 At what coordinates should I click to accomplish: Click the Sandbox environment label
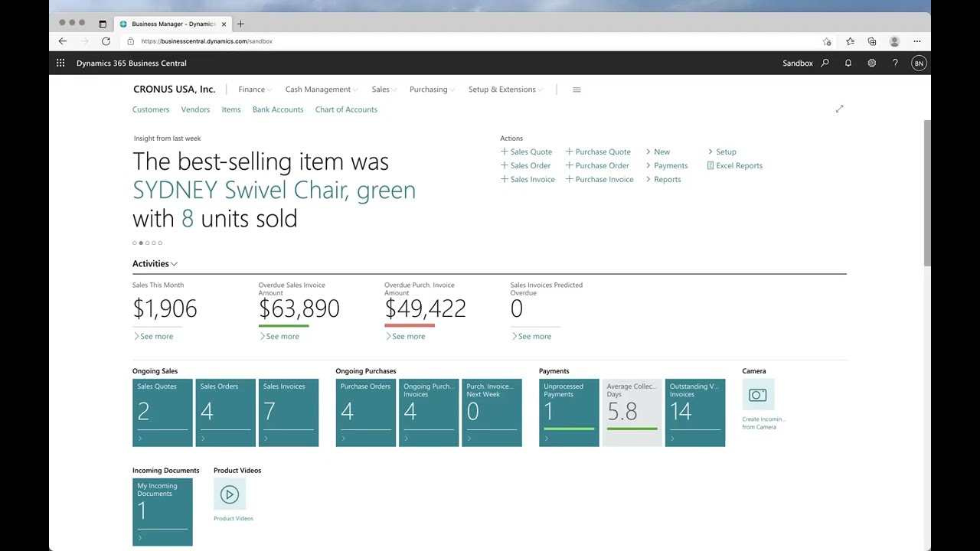[x=797, y=64]
